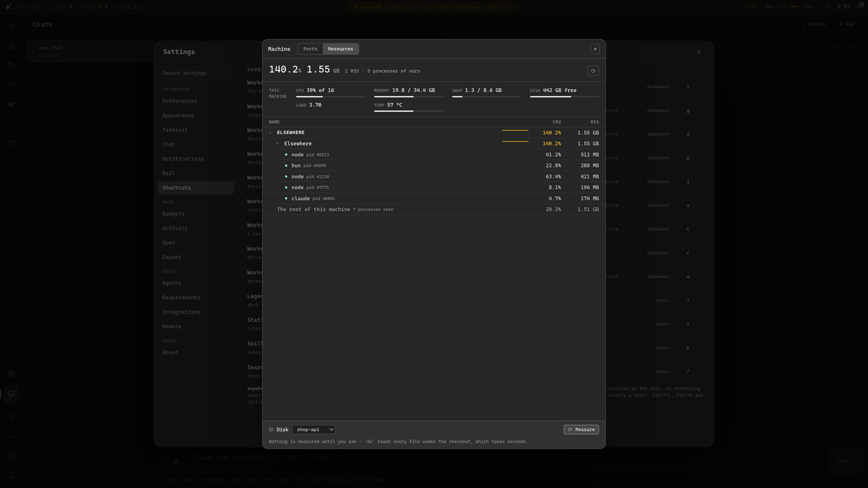Viewport: 868px width, 488px height.
Task: Click the rocket logo icon in the top bar
Action: point(8,6)
